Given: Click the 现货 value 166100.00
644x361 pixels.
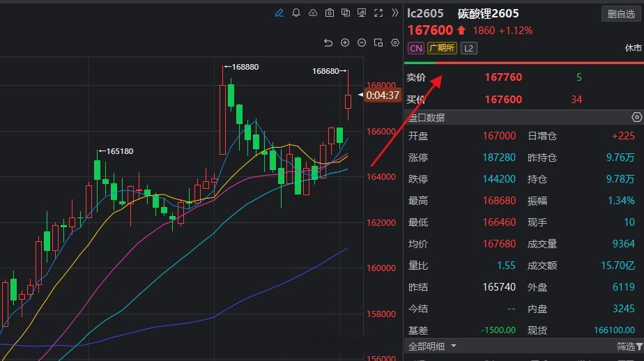Looking at the screenshot, I should (x=614, y=330).
